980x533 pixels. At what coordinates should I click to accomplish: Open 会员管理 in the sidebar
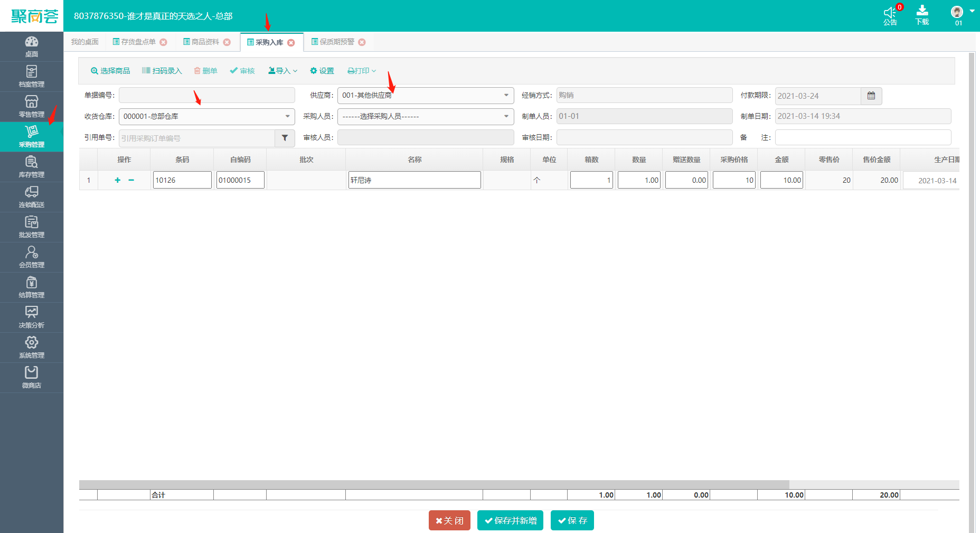click(32, 257)
